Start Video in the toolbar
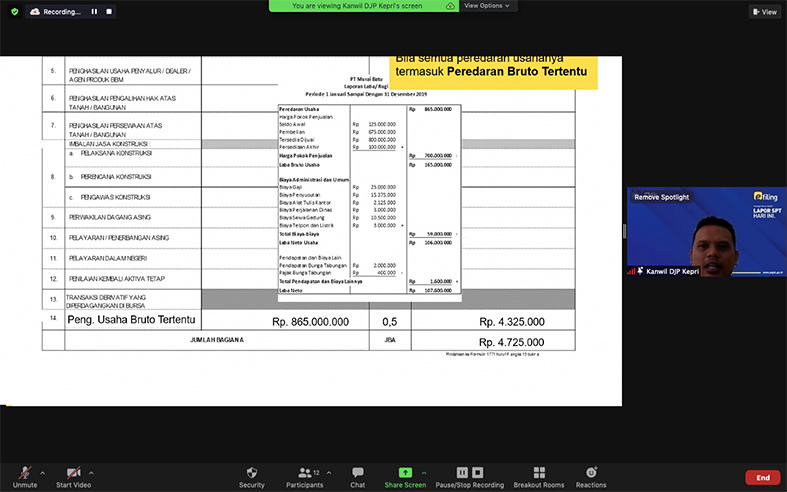787x492 pixels. (73, 477)
